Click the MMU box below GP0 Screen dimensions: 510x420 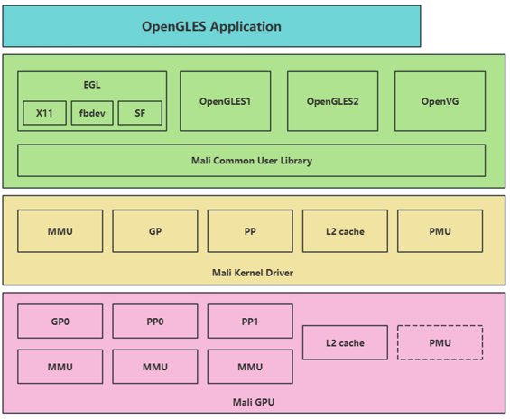(60, 367)
